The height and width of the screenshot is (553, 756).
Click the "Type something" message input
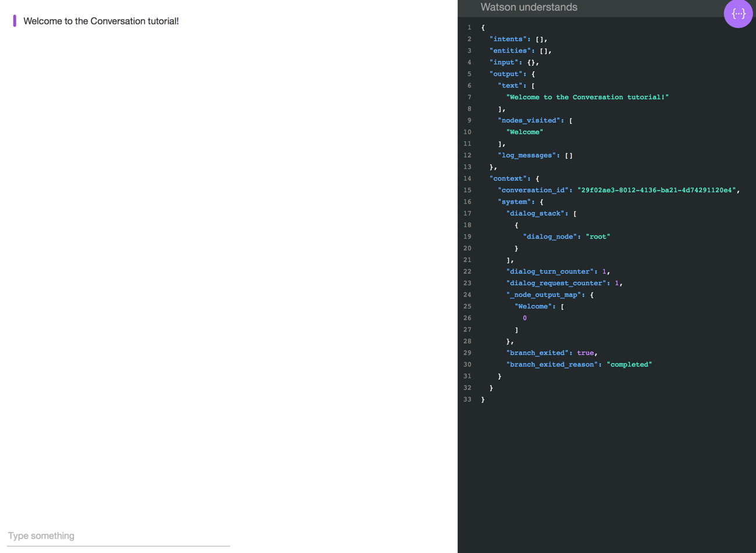(119, 536)
